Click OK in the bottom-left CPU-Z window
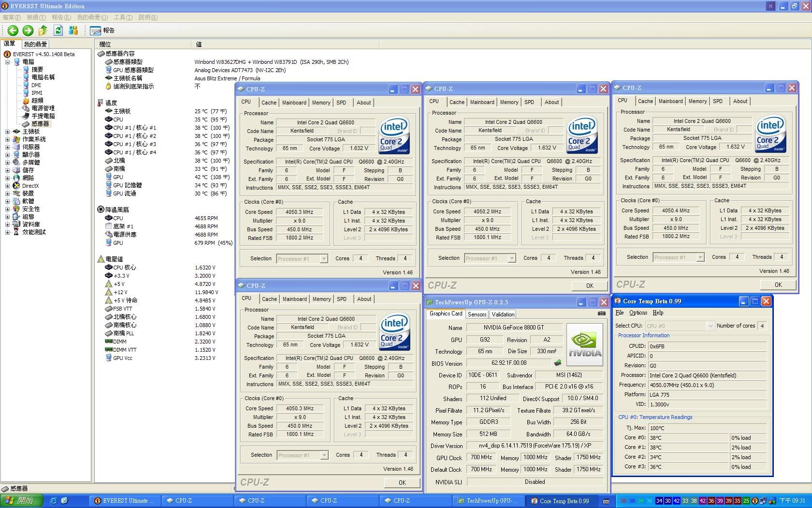 pyautogui.click(x=402, y=483)
